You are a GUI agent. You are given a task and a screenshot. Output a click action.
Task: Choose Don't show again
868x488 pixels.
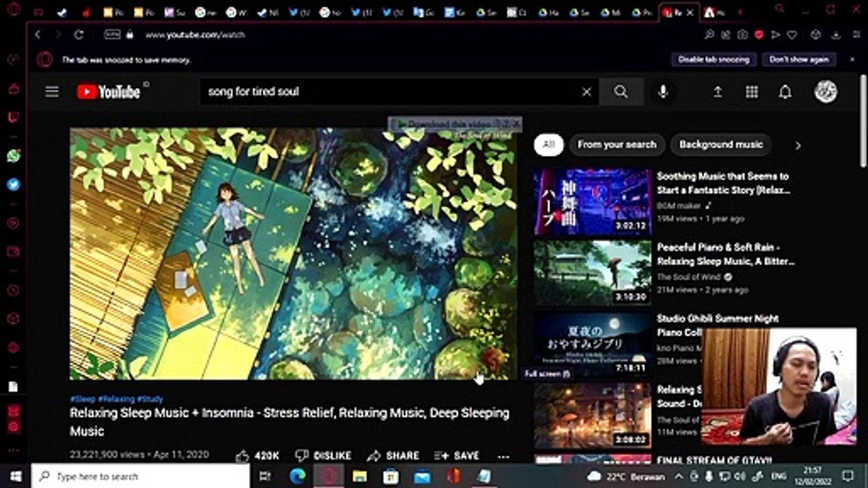[x=799, y=60]
